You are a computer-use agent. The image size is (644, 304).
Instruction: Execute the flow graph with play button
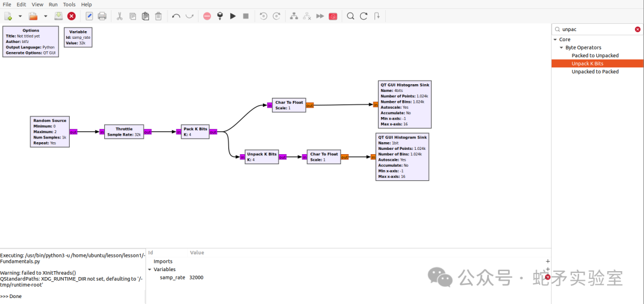pos(233,16)
